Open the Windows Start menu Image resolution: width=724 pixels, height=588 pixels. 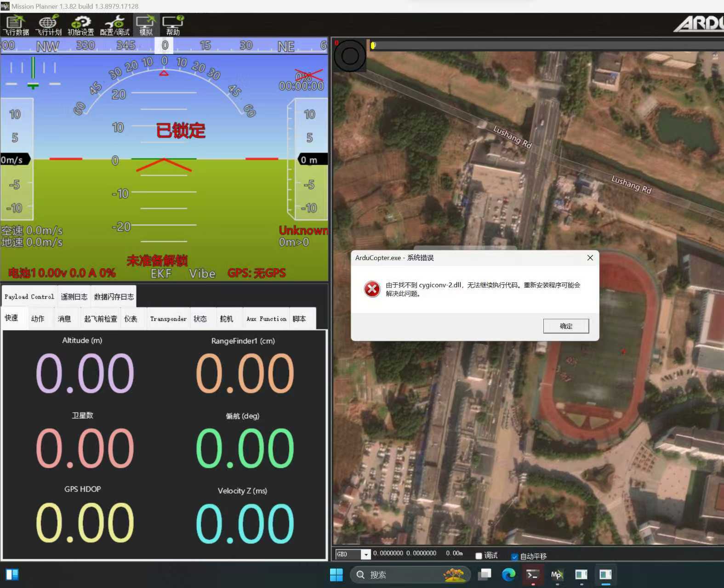point(336,575)
